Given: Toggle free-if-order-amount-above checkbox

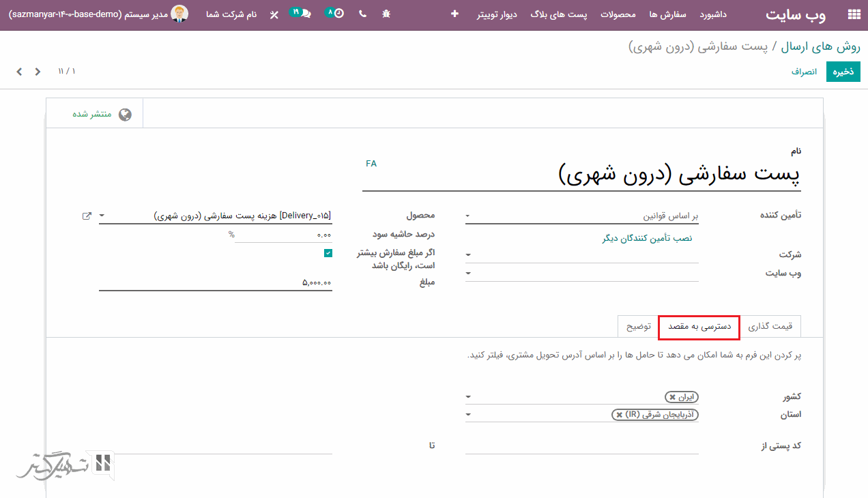Looking at the screenshot, I should pos(328,253).
